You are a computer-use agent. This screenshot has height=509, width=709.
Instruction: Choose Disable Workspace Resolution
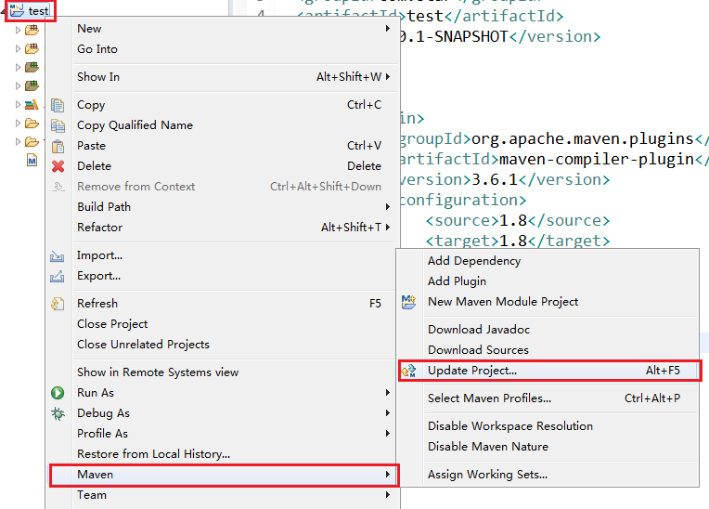[510, 426]
